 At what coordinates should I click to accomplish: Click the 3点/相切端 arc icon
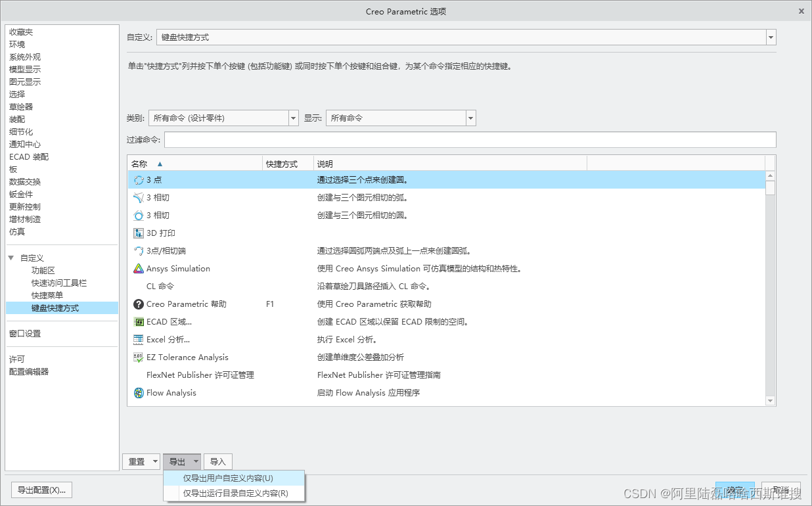click(139, 251)
